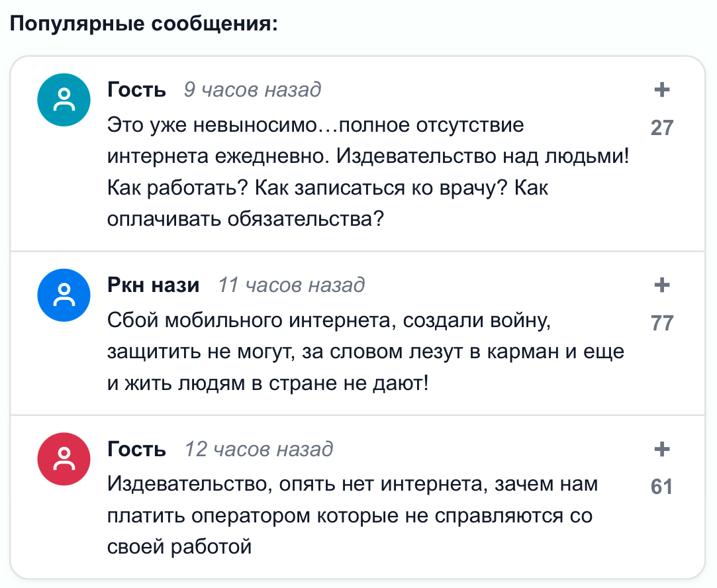717x588 pixels.
Task: Open the "12 часов назад" timestamp
Action: pos(258,450)
